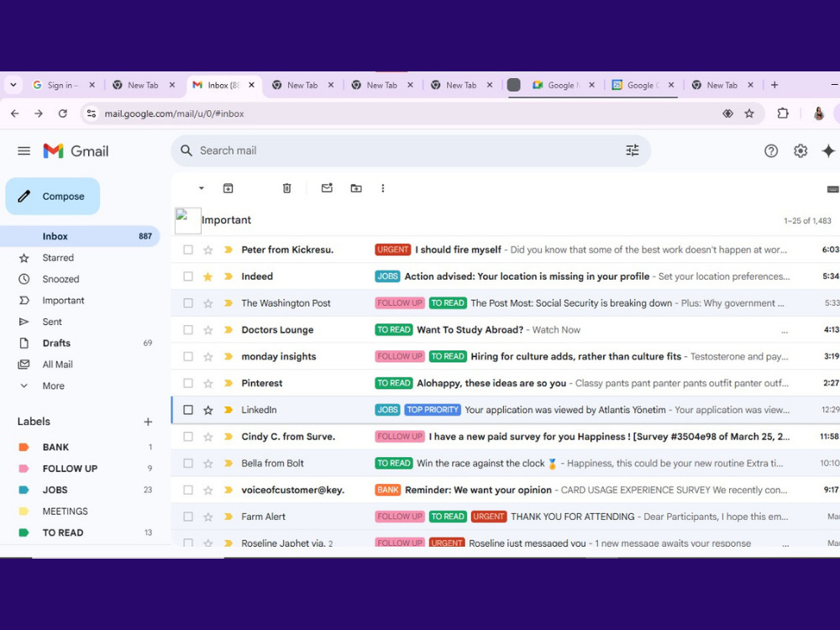This screenshot has height=630, width=840.
Task: Open the Gemini sparkle icon
Action: pyautogui.click(x=828, y=151)
